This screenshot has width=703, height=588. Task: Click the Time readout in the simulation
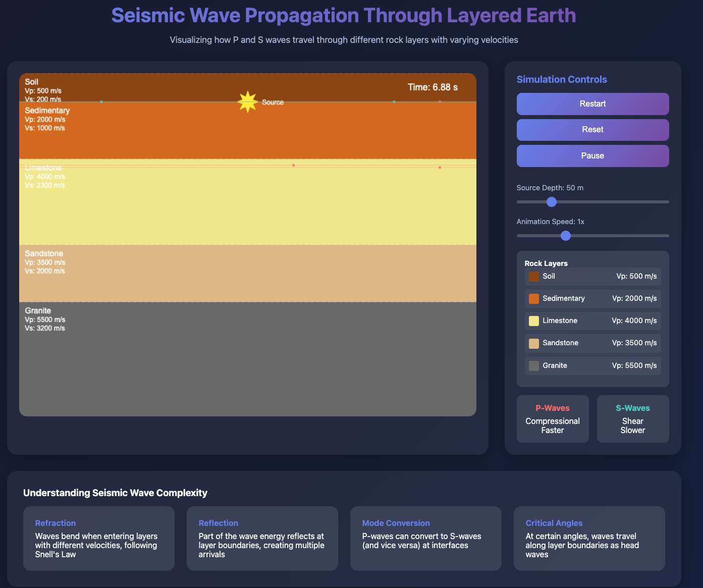click(432, 87)
